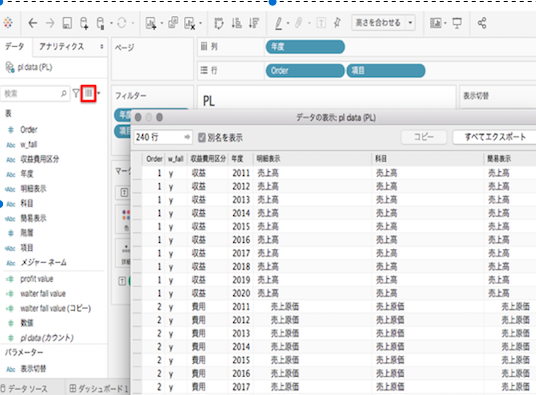Click the highlight pen icon
This screenshot has width=536, height=395.
click(x=279, y=23)
